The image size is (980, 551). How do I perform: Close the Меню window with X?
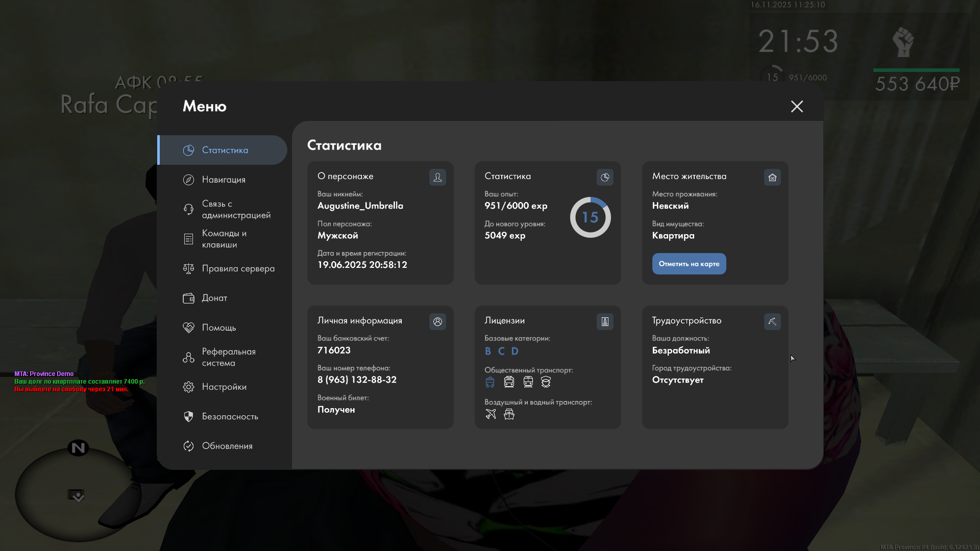tap(797, 106)
